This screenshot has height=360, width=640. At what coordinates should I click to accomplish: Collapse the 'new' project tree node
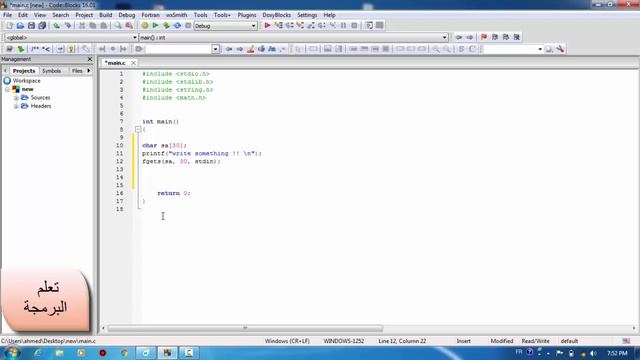click(x=7, y=89)
